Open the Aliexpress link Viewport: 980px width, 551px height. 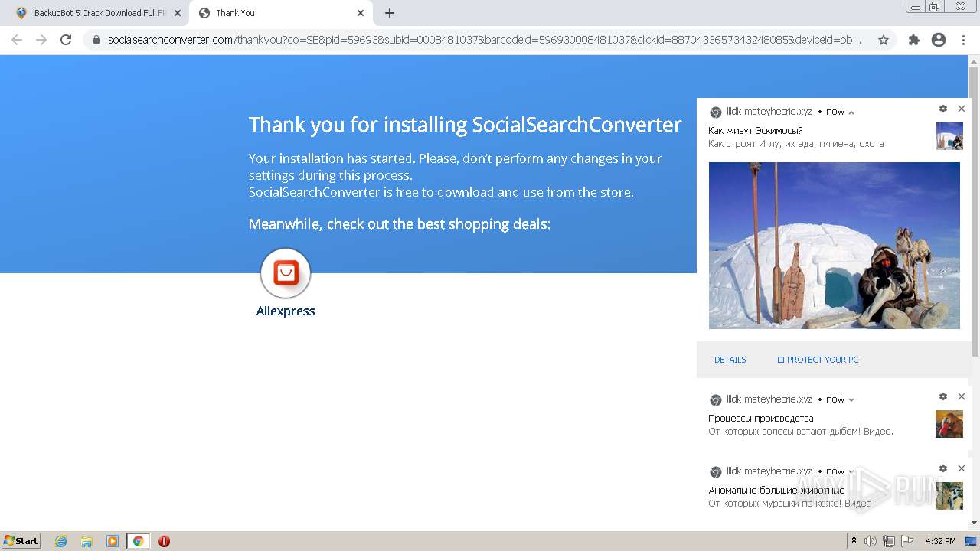286,311
